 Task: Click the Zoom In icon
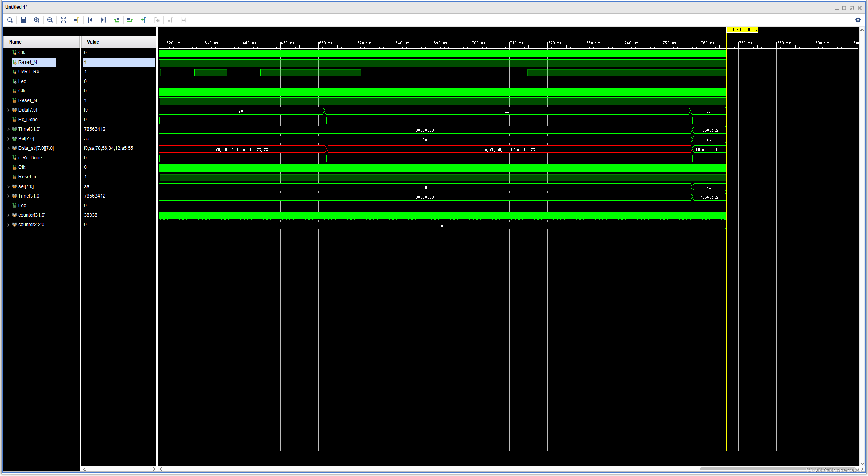click(x=37, y=20)
